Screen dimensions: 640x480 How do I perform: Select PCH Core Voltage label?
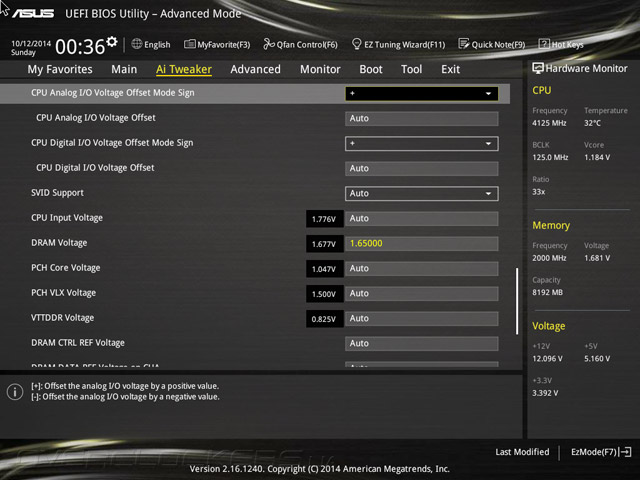click(x=66, y=268)
